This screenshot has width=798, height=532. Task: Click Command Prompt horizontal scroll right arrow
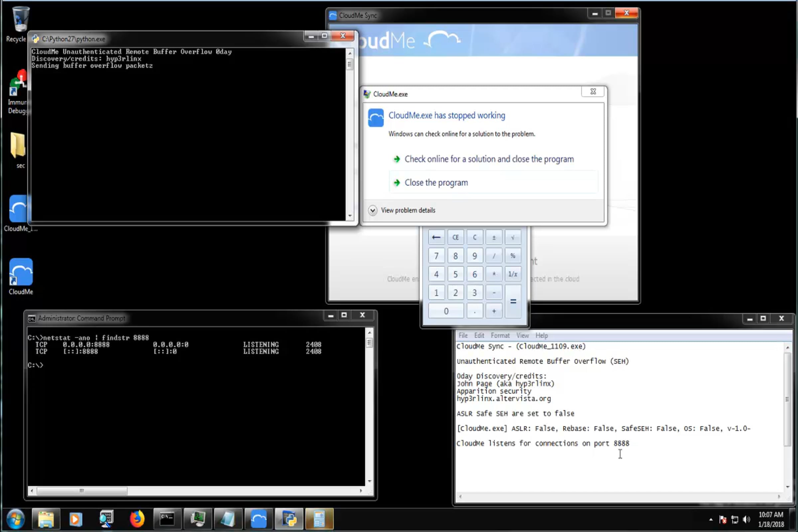tap(361, 491)
